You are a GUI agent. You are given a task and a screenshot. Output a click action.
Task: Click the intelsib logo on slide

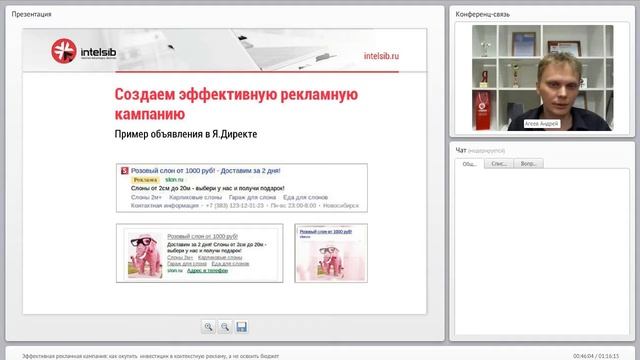[x=84, y=51]
